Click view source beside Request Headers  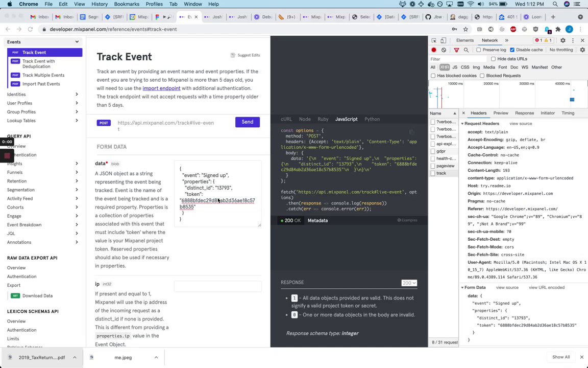coord(521,124)
